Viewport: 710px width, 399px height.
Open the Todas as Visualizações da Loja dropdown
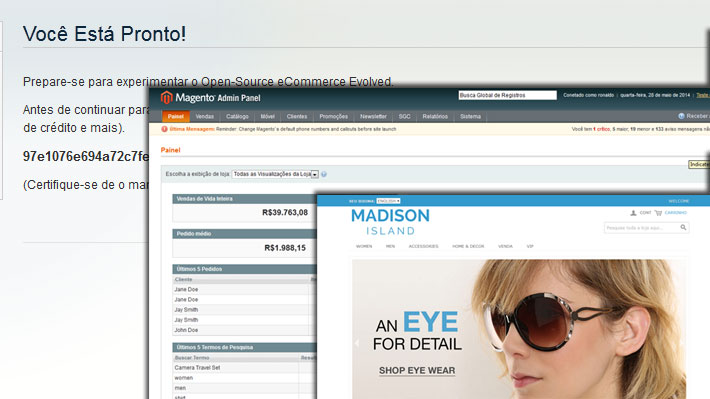point(275,174)
